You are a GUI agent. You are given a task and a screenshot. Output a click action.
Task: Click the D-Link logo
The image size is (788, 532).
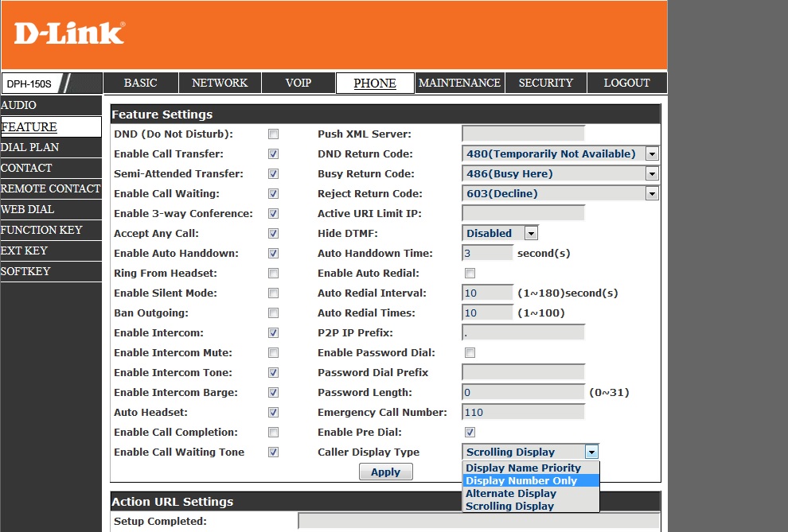pyautogui.click(x=69, y=33)
